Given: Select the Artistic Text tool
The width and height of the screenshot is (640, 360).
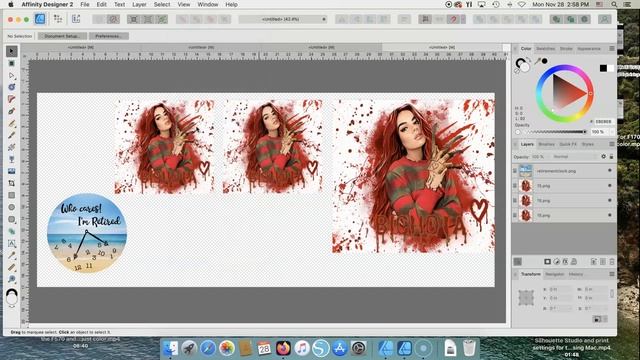Looking at the screenshot, I should tap(11, 243).
